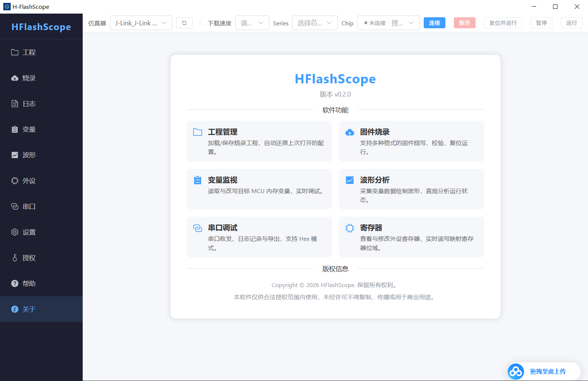Click the 断开 disconnect button

point(465,23)
